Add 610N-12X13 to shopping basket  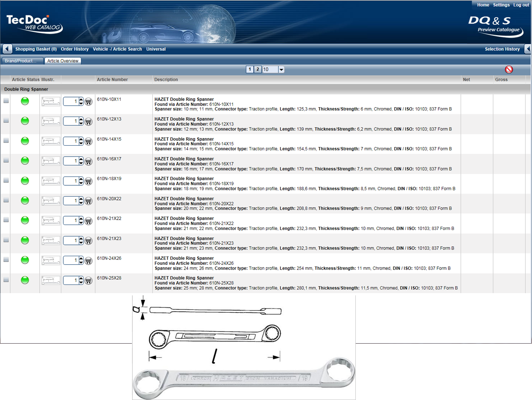(88, 121)
